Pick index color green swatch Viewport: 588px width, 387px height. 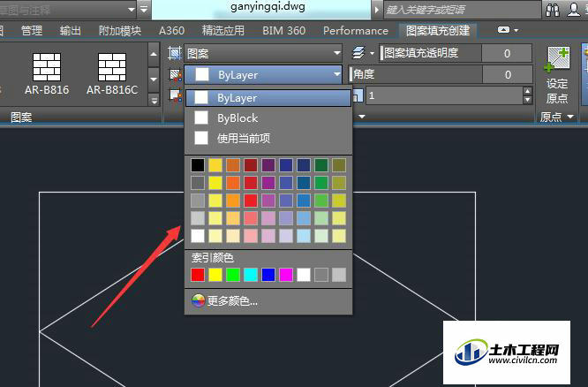click(233, 275)
